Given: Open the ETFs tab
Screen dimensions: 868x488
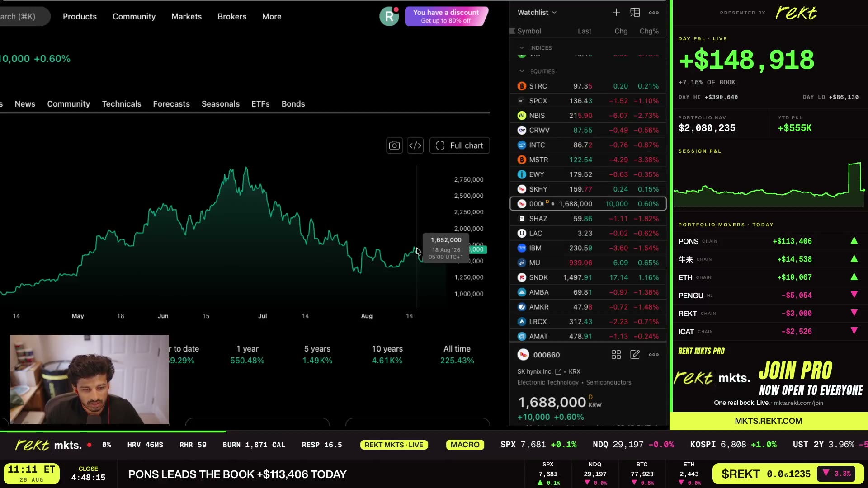Looking at the screenshot, I should coord(260,104).
